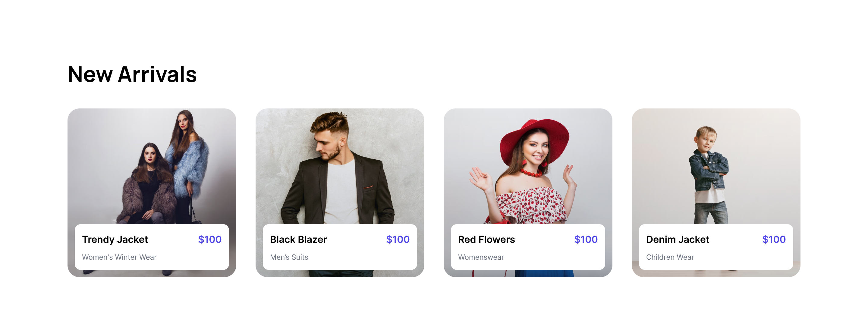Select the Denim Jacket $100 price

(x=774, y=240)
